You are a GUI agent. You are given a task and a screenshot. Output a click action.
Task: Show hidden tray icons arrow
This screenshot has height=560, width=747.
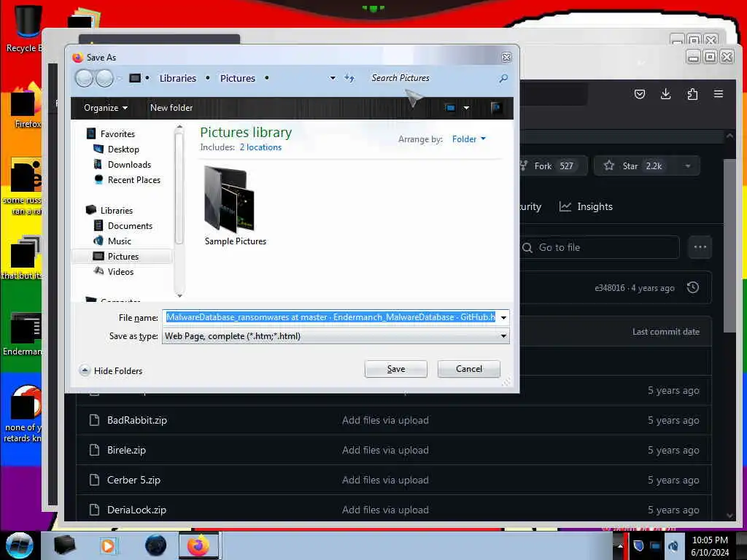(x=619, y=546)
